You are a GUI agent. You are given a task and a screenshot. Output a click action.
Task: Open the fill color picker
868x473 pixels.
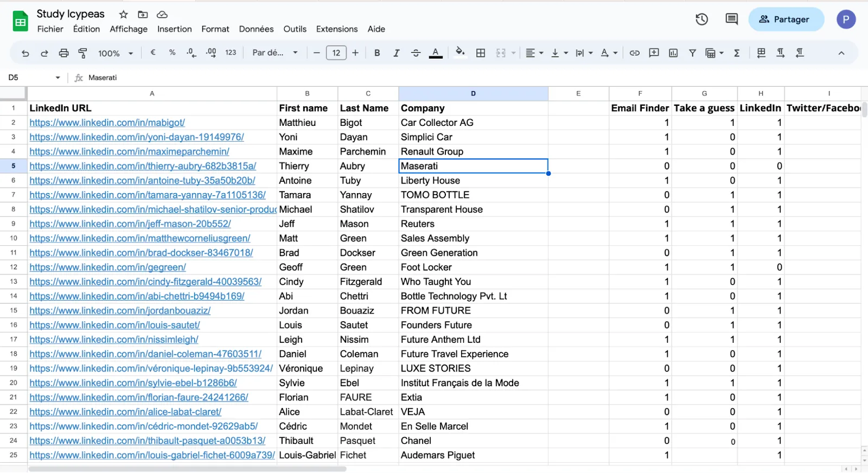coord(460,53)
